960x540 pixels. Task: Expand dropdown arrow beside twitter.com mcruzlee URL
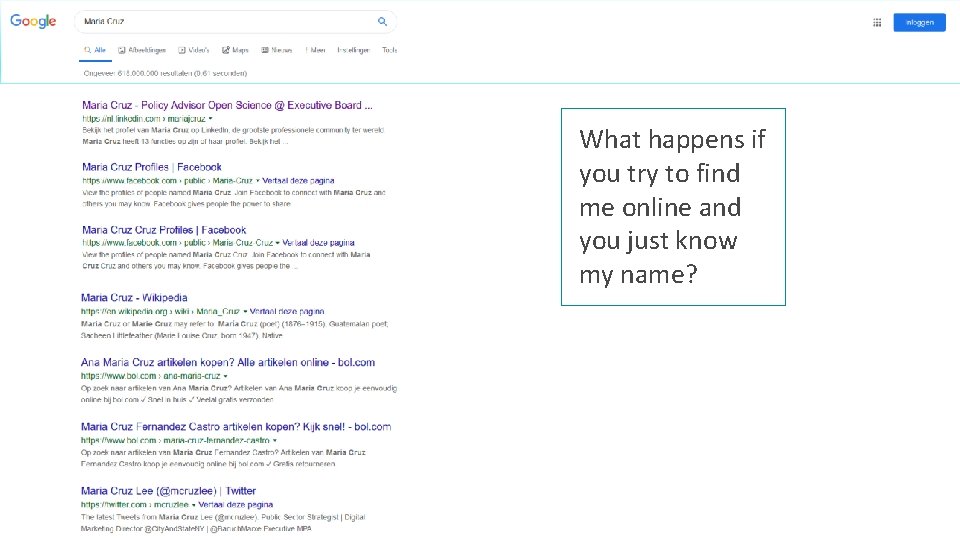[x=193, y=505]
